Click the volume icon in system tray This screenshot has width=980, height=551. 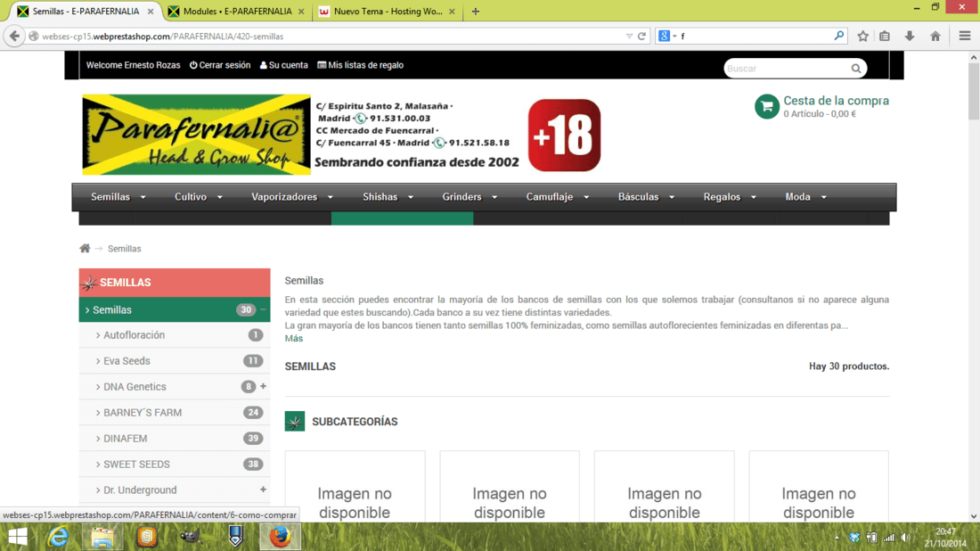906,538
